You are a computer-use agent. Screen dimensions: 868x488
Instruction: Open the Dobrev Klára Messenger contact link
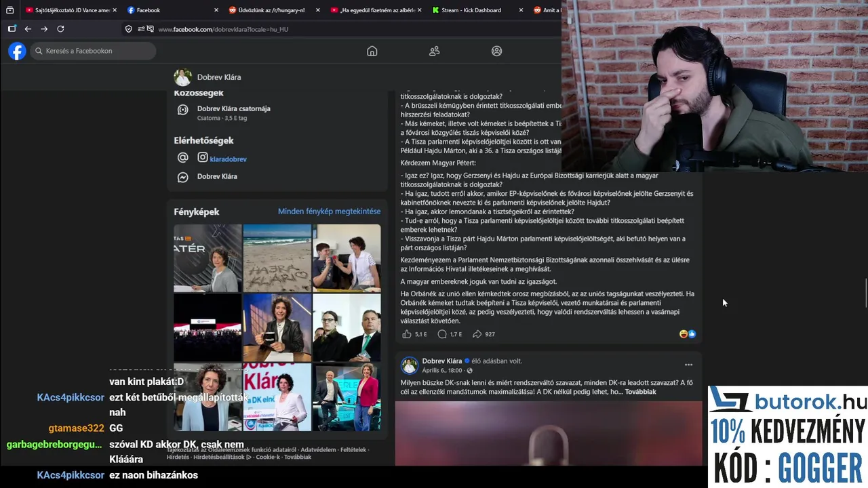click(217, 176)
